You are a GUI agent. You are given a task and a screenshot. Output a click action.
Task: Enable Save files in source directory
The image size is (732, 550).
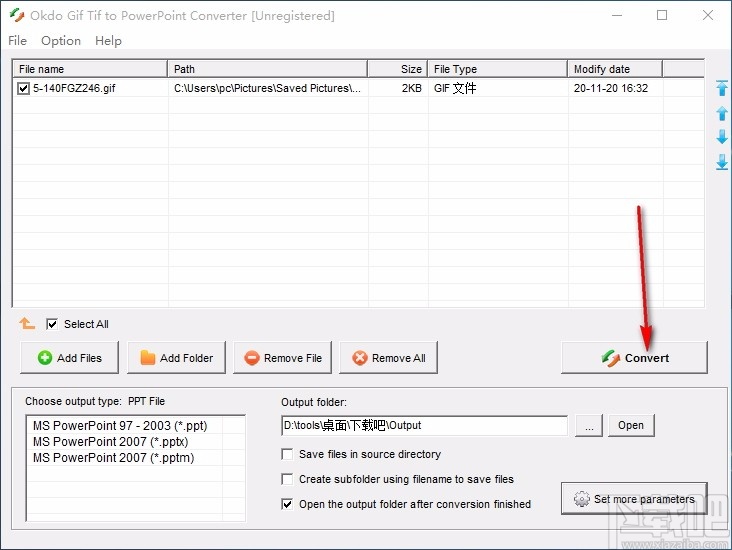click(287, 454)
